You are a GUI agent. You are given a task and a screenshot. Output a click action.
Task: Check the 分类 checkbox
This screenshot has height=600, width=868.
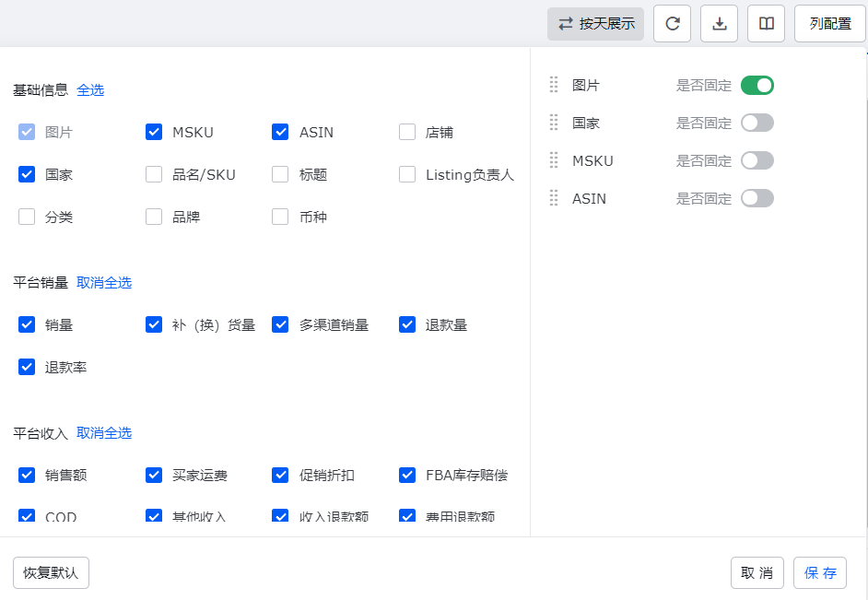pyautogui.click(x=27, y=217)
